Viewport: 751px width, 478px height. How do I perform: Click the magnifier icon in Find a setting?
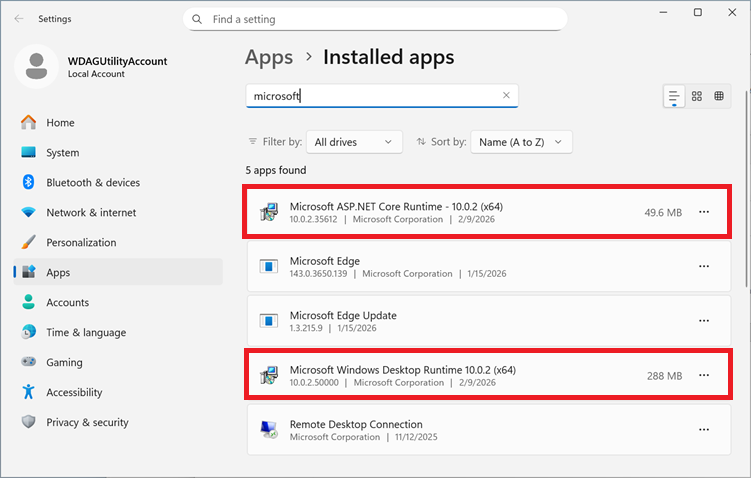pos(197,19)
